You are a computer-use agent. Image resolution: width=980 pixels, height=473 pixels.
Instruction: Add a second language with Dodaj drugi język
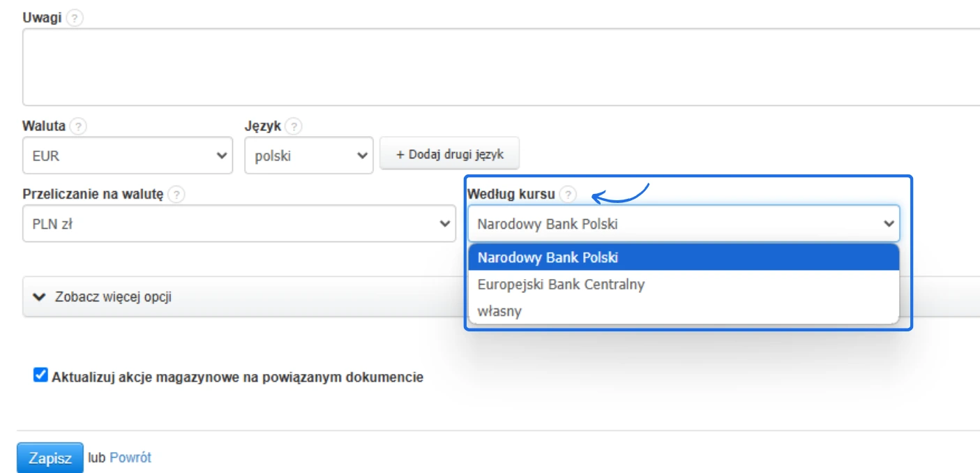[x=449, y=153]
